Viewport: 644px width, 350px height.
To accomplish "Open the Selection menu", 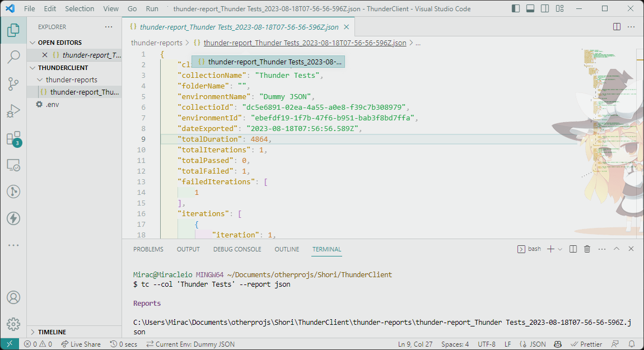I will (x=80, y=8).
